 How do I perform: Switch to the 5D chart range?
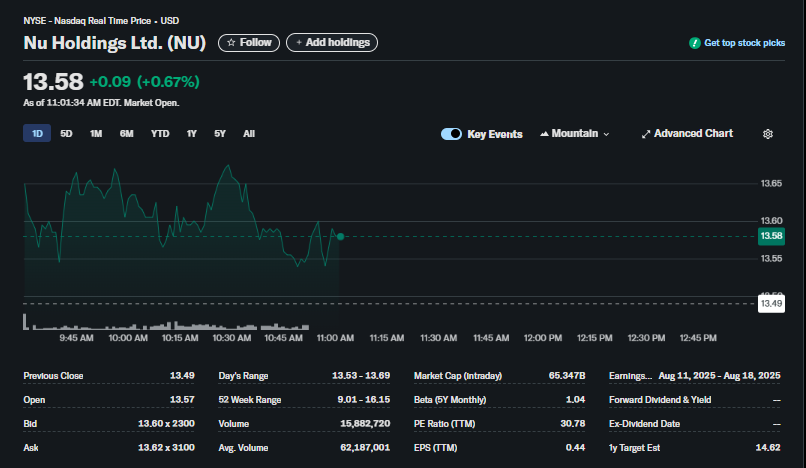pos(66,134)
